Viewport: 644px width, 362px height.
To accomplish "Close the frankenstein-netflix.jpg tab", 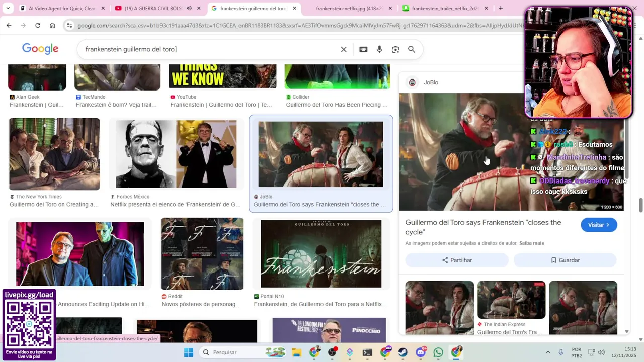I will click(x=391, y=8).
